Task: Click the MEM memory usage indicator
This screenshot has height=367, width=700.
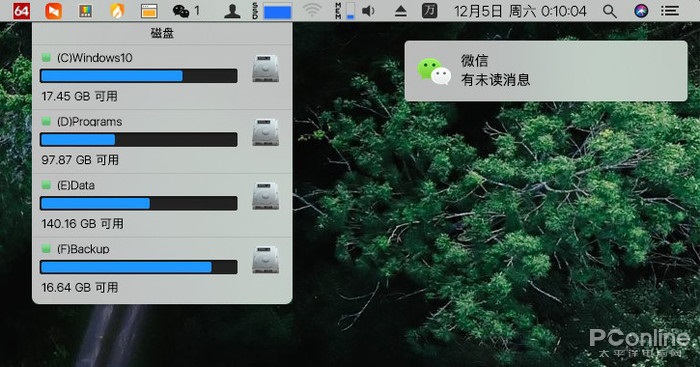Action: click(345, 11)
